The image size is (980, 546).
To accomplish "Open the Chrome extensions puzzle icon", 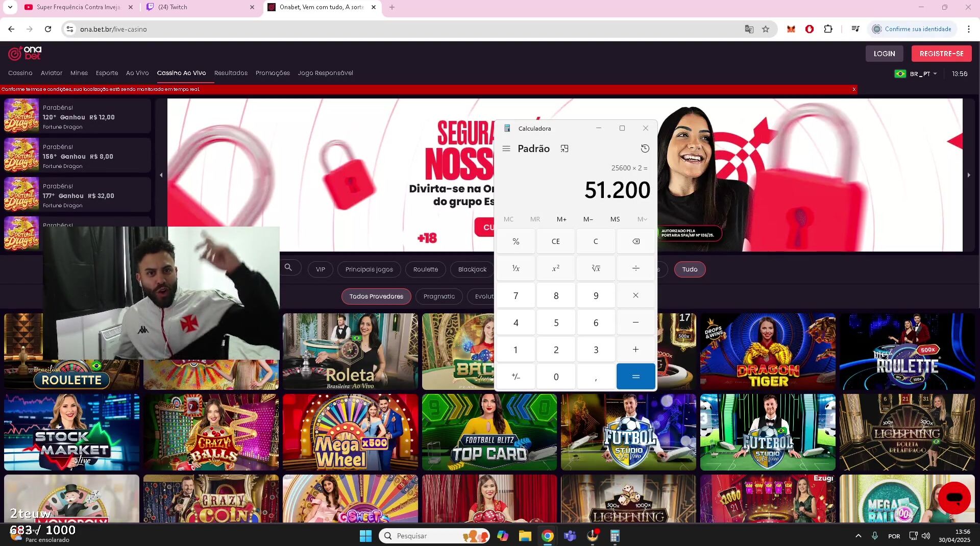I will 828,29.
